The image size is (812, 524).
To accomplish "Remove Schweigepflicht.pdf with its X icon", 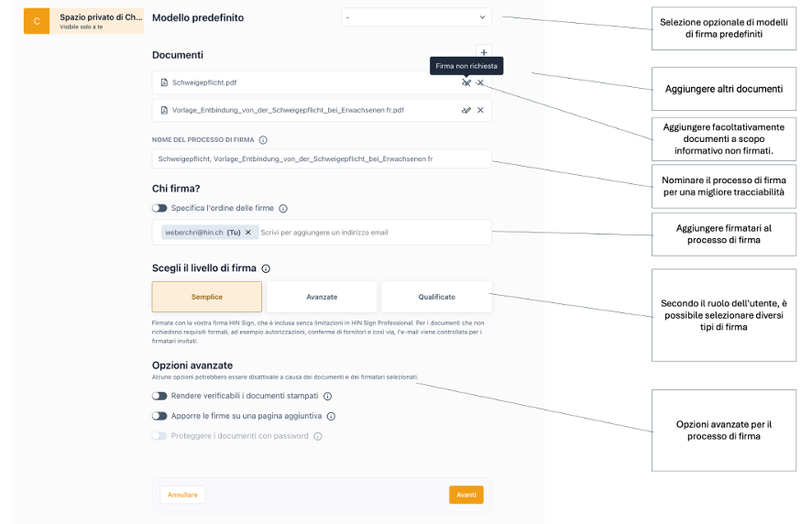I will point(481,82).
